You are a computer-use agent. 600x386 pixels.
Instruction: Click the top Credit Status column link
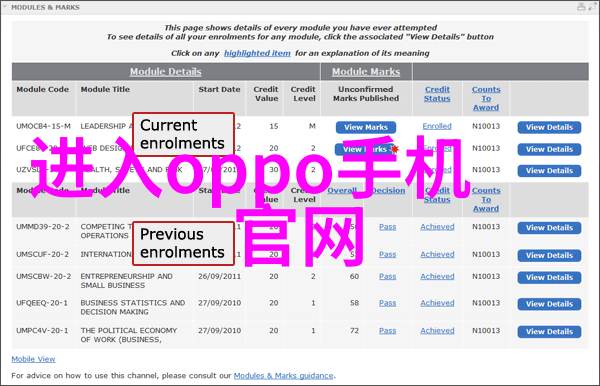click(437, 94)
